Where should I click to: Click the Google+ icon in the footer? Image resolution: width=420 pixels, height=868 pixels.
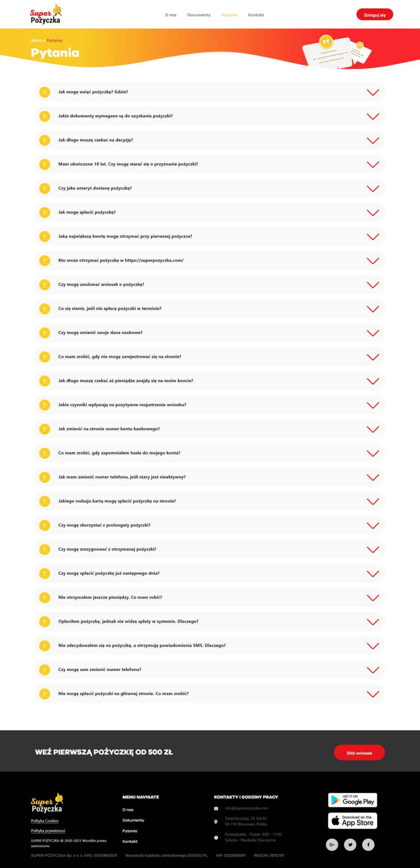click(332, 844)
